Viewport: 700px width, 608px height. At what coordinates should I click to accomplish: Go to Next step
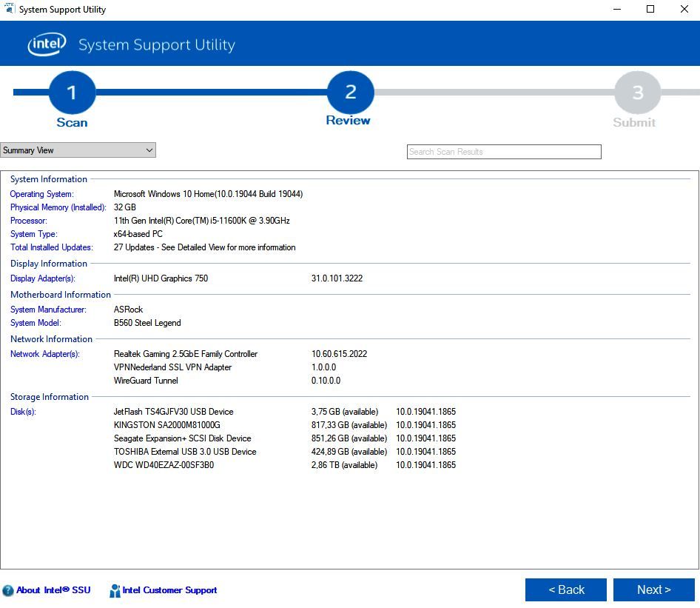653,589
